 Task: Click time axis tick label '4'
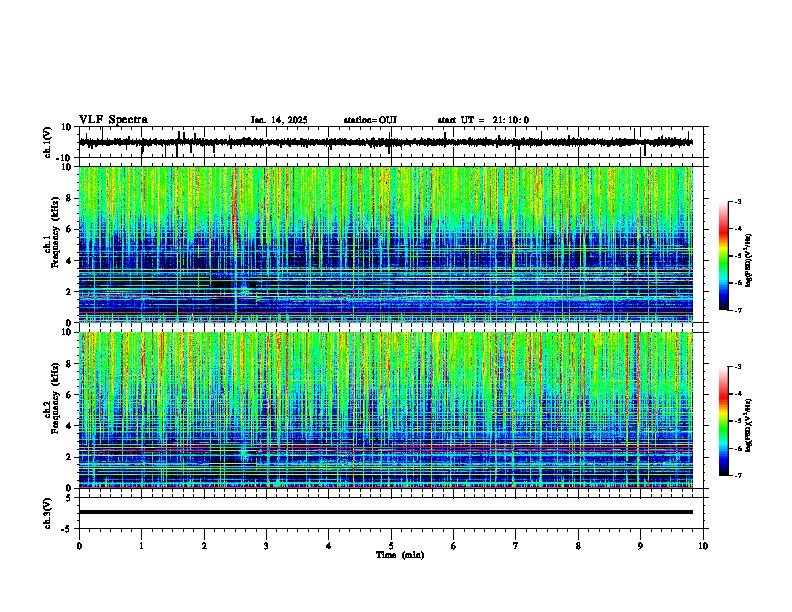coord(329,546)
